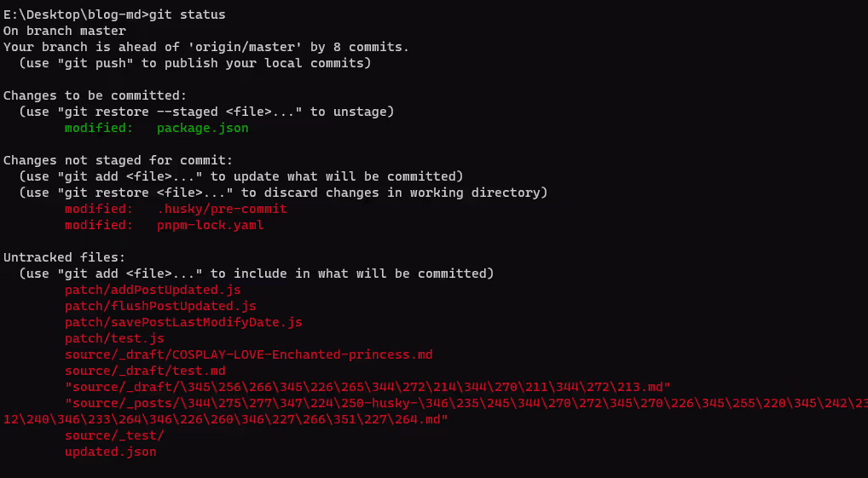Click the COSPLAY-LOVE-Enchanted-princess.md draft file

(x=249, y=354)
